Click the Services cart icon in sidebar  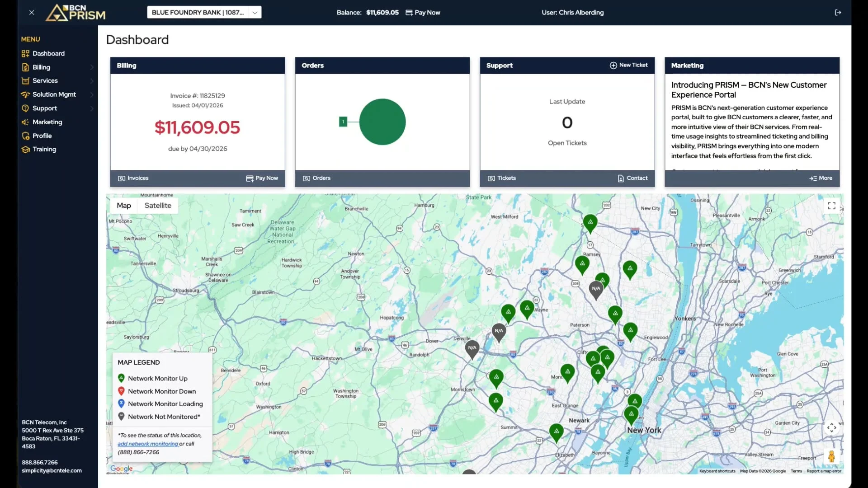[x=25, y=81]
